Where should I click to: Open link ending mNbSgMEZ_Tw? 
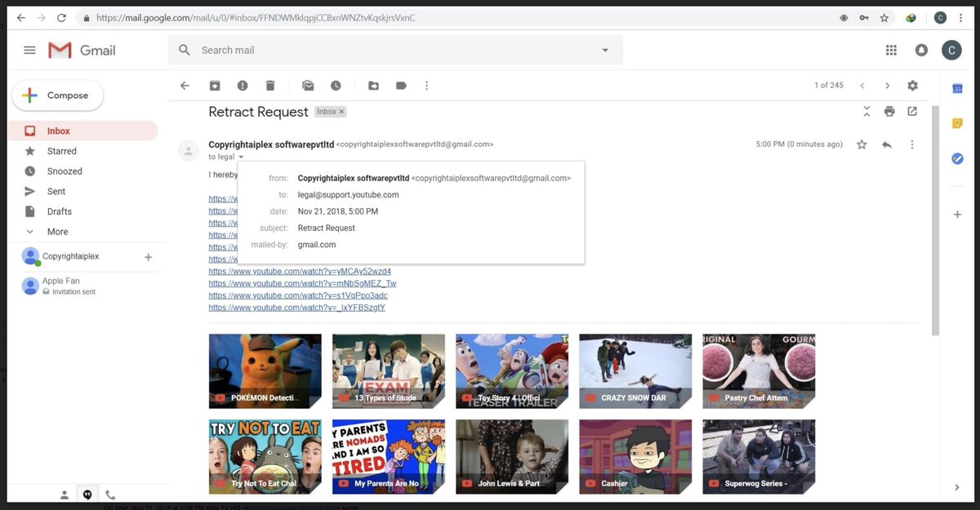[x=302, y=283]
